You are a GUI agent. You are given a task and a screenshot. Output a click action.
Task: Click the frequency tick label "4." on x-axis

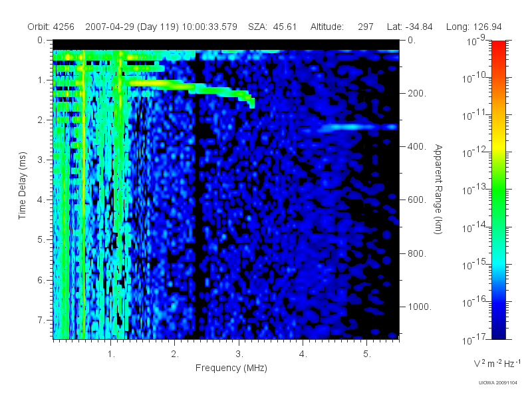[303, 354]
